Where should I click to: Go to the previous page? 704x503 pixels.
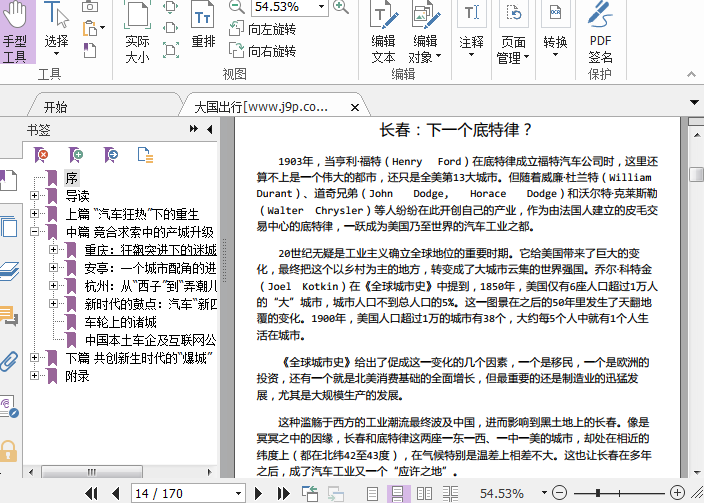coord(116,494)
